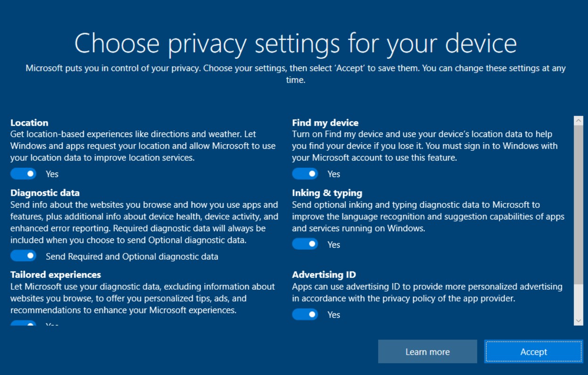The height and width of the screenshot is (375, 588).
Task: Open the Learn more button
Action: [427, 351]
